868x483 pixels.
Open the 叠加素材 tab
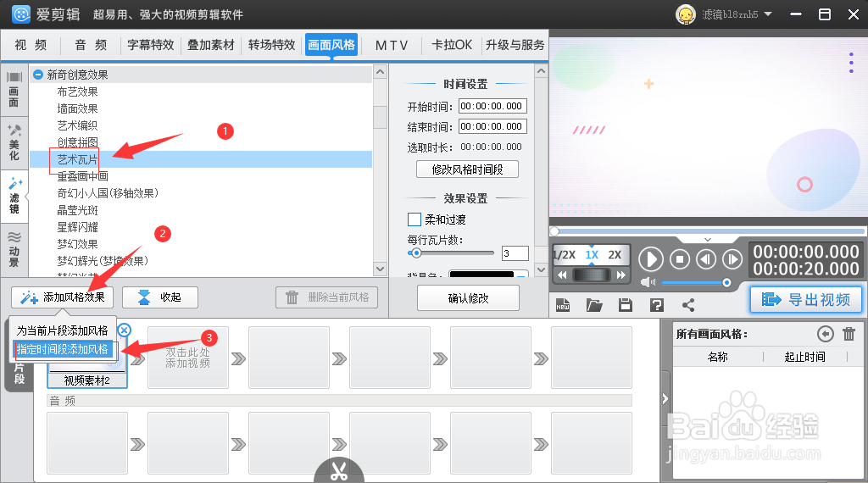[x=211, y=45]
